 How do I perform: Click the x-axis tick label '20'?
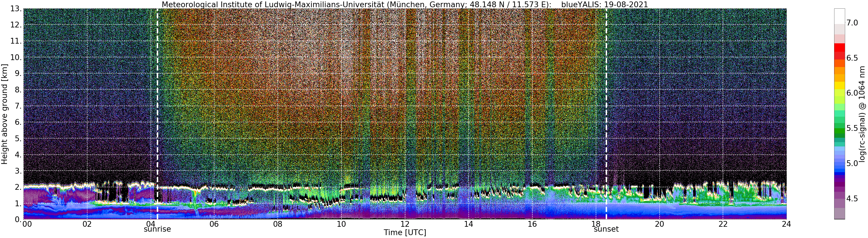point(659,224)
